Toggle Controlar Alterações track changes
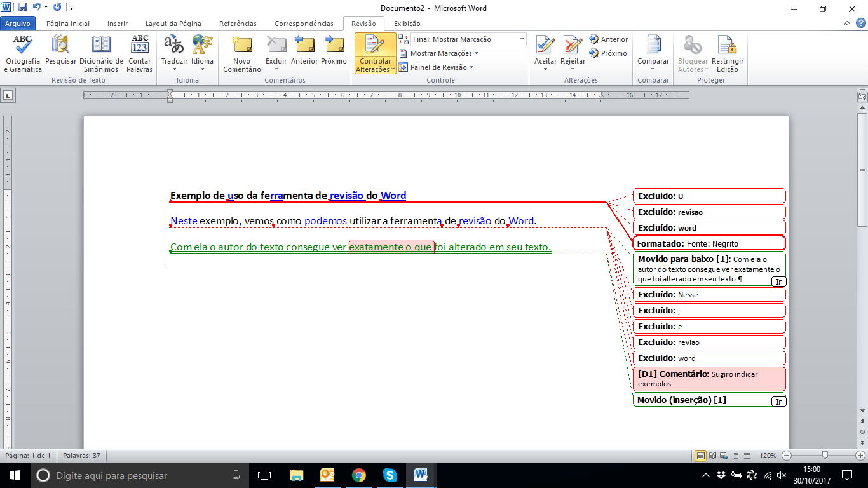 click(375, 46)
